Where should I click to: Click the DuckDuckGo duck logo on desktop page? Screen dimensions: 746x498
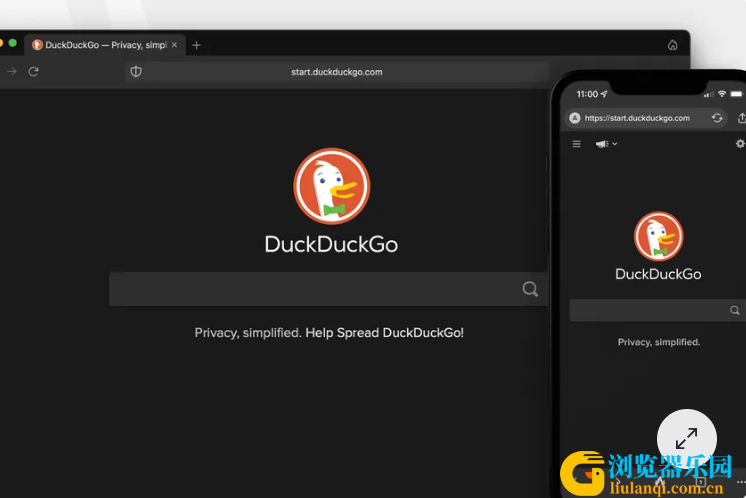click(332, 186)
